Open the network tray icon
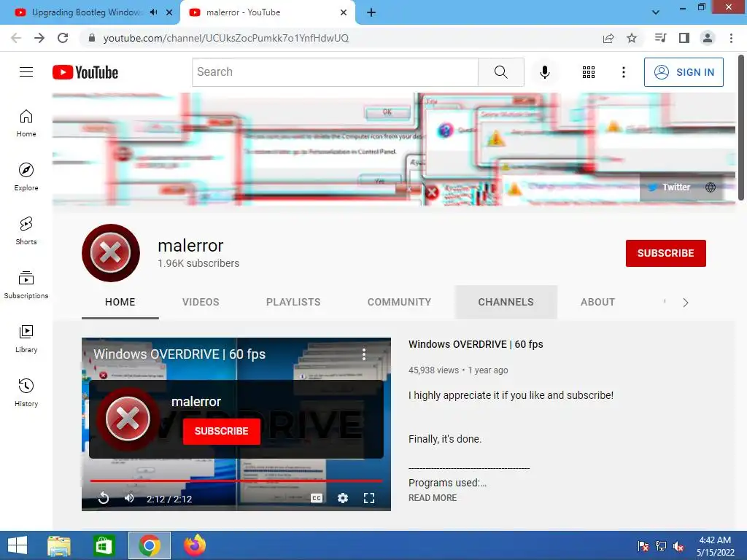747x560 pixels. pos(661,545)
